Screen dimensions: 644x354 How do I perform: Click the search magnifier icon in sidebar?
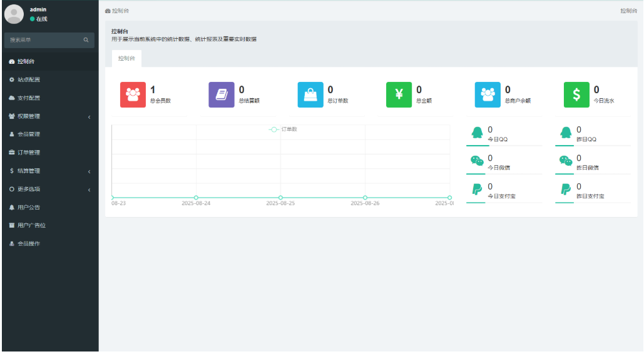coord(86,40)
